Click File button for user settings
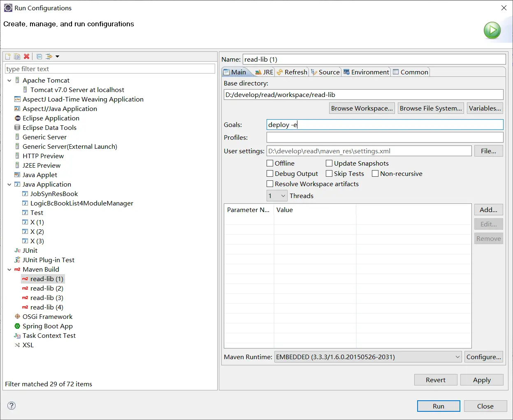The image size is (513, 420). 489,151
